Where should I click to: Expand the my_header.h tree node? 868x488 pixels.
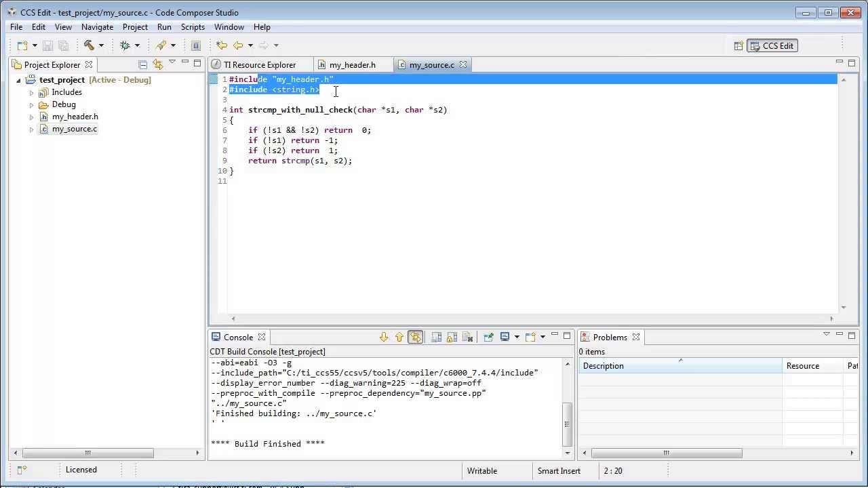click(x=31, y=117)
